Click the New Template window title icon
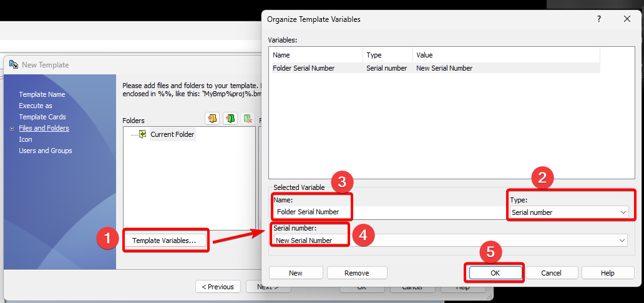The image size is (644, 303). pos(14,64)
